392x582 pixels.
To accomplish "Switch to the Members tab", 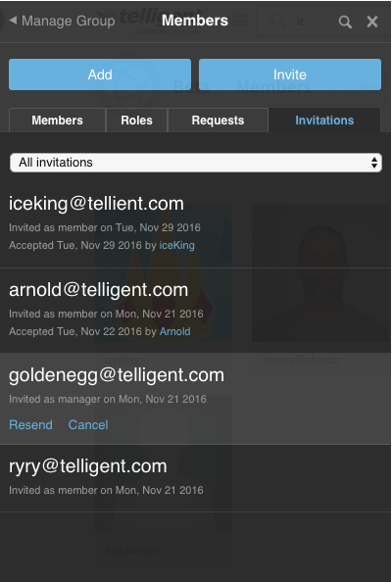I will 57,121.
